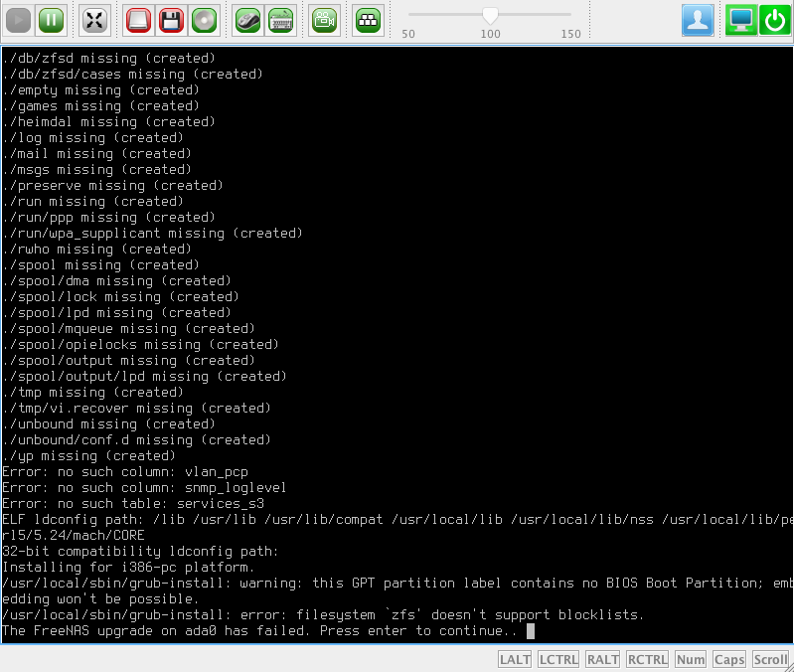The image size is (794, 672).
Task: Open the active users icon
Action: click(698, 20)
